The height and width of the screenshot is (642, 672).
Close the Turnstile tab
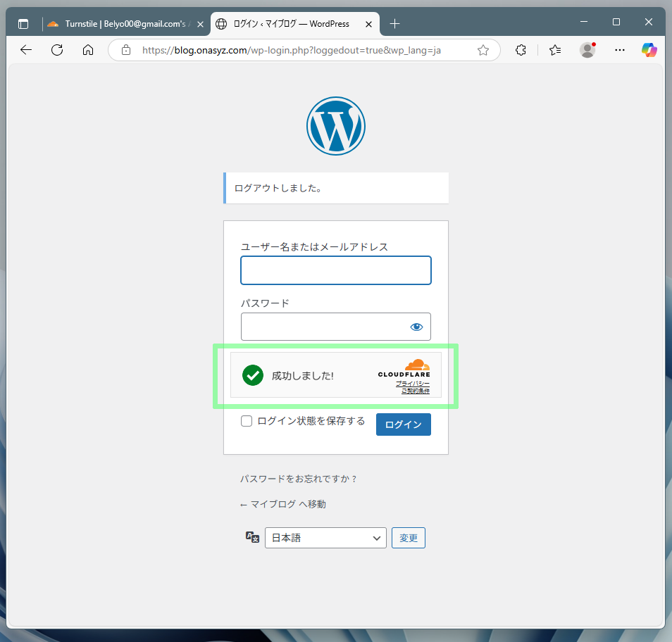[200, 25]
